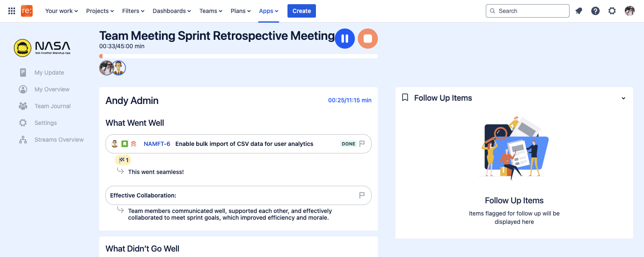Open the help question mark icon
Screen dimensions: 644x257
pyautogui.click(x=595, y=11)
